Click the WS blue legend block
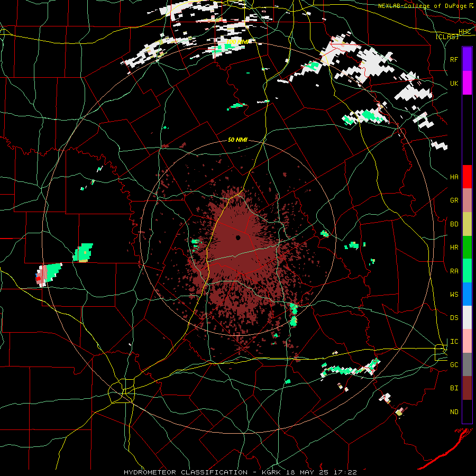476x476 pixels. (467, 294)
